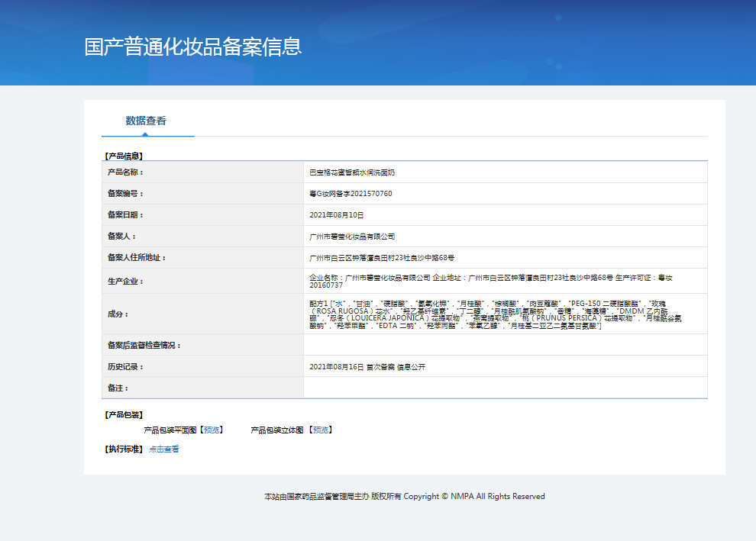Select the ingredient list beginning with 配方1
The width and height of the screenshot is (756, 541).
point(495,314)
